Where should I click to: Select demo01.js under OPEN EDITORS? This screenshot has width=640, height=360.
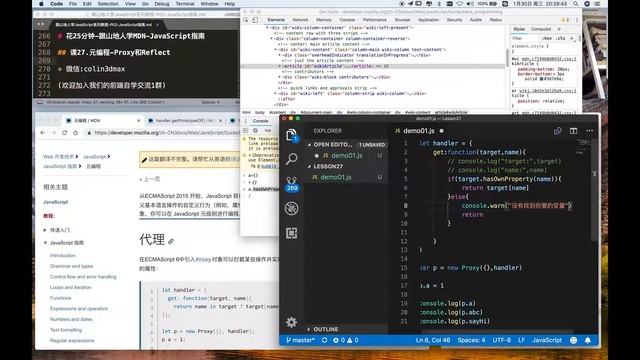coord(346,156)
